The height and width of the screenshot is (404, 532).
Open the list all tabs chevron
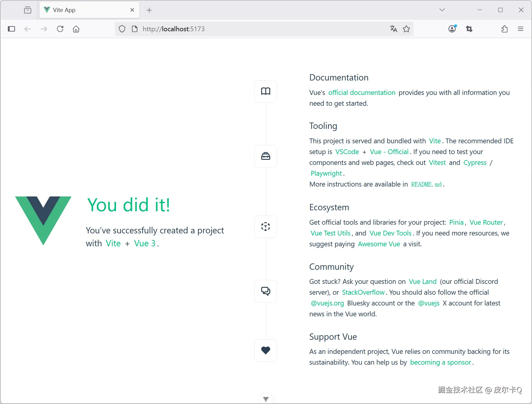pos(442,10)
